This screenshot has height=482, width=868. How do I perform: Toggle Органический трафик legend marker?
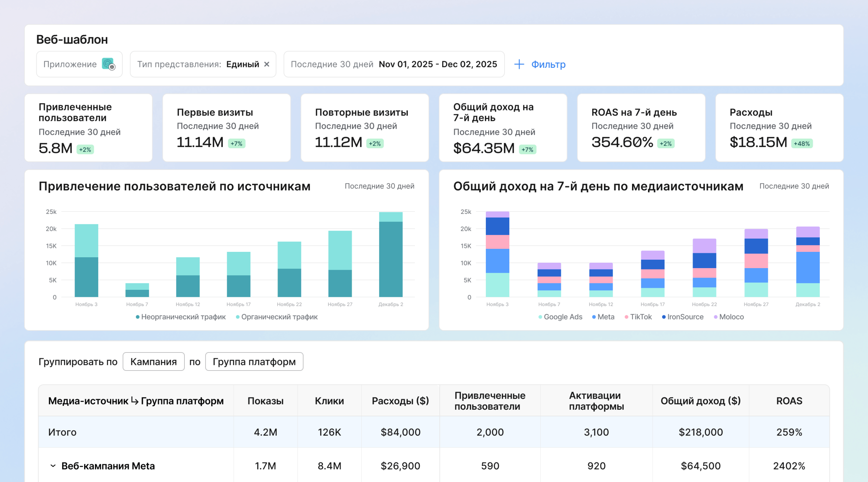pyautogui.click(x=238, y=317)
